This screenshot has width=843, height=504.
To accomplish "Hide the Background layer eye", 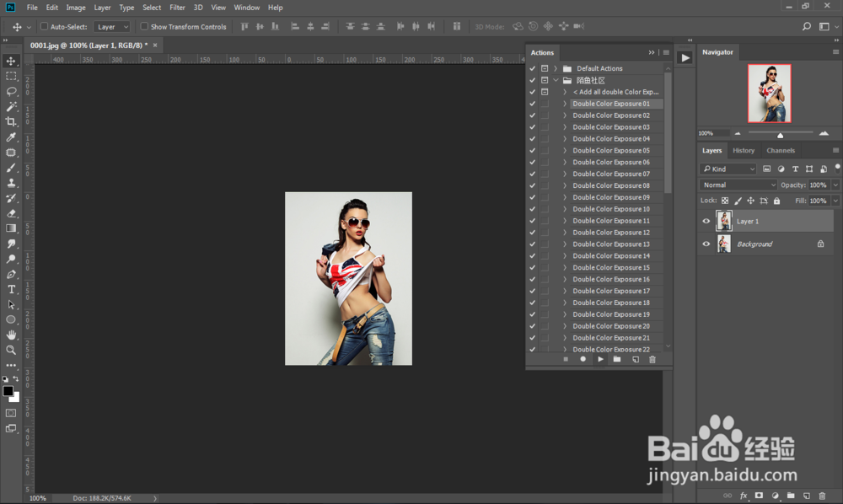I will (x=706, y=244).
